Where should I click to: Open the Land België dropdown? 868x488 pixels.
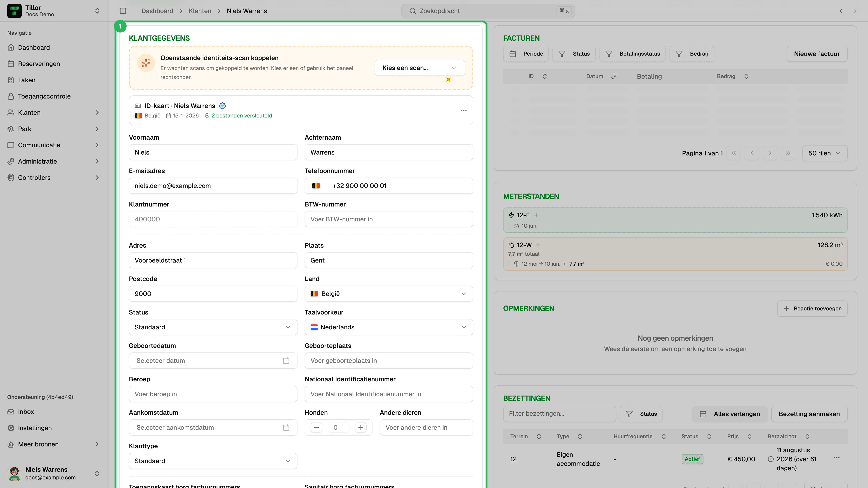pyautogui.click(x=389, y=294)
